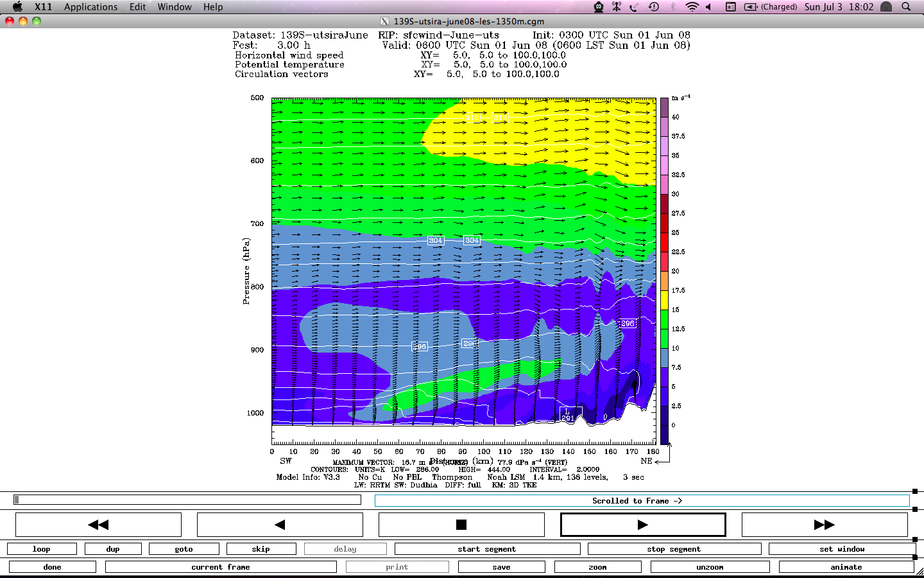Click the Scrolled to Frame field
This screenshot has height=578, width=924.
point(642,501)
